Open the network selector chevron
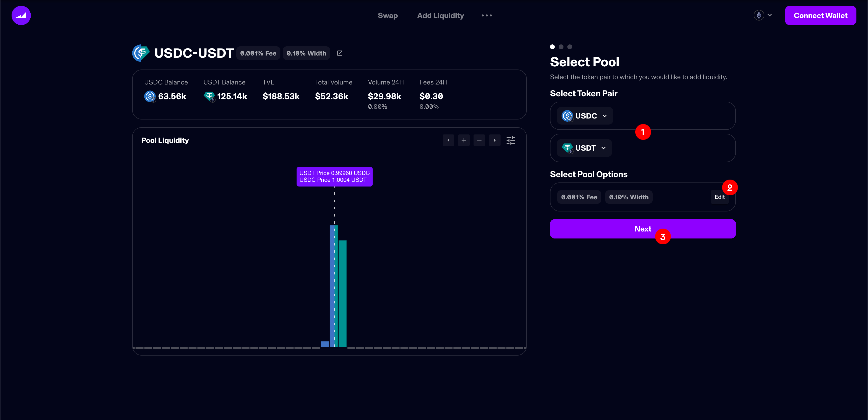This screenshot has width=868, height=420. (x=770, y=15)
